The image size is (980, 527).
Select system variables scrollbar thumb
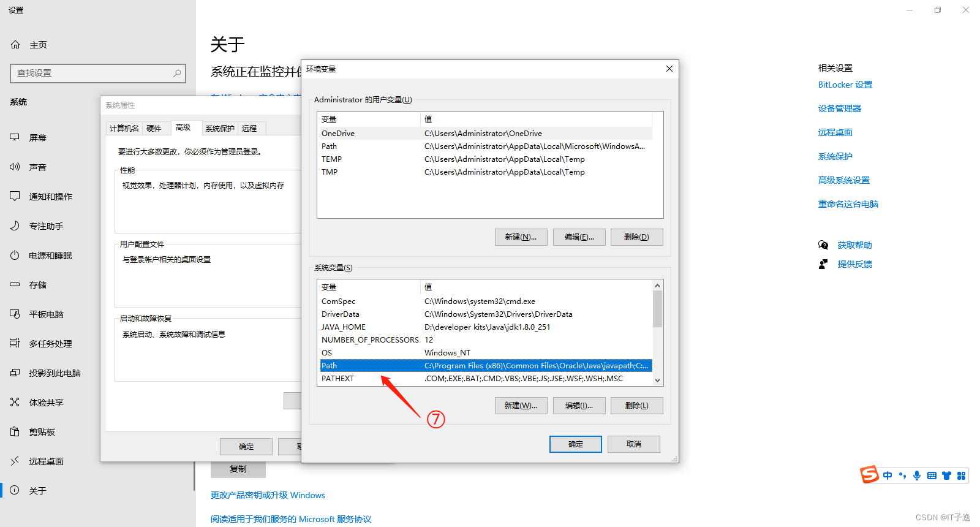point(657,309)
